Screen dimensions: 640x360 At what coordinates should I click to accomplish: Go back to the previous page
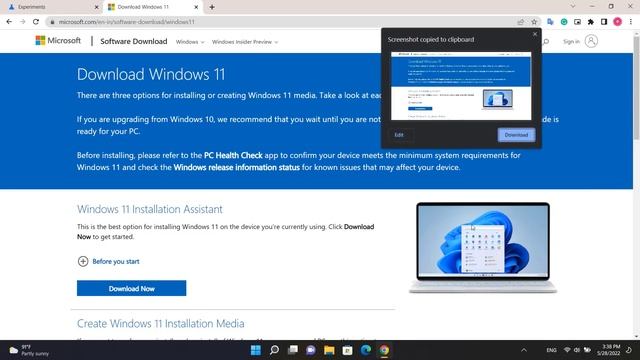click(x=9, y=22)
